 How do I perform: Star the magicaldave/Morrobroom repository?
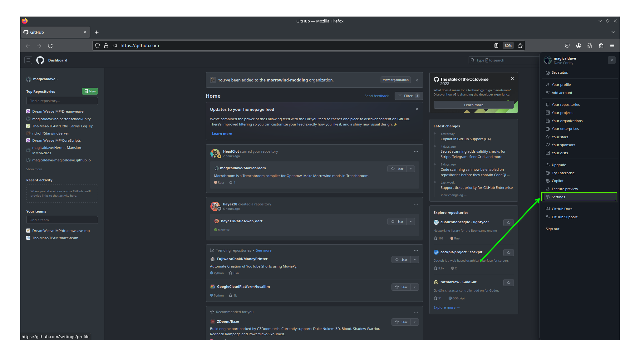[397, 169]
